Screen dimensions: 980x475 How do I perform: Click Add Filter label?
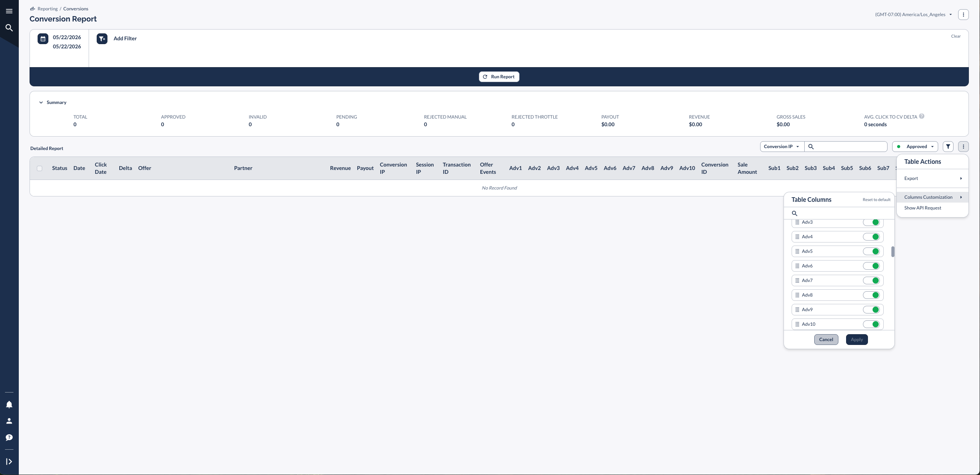pos(125,38)
